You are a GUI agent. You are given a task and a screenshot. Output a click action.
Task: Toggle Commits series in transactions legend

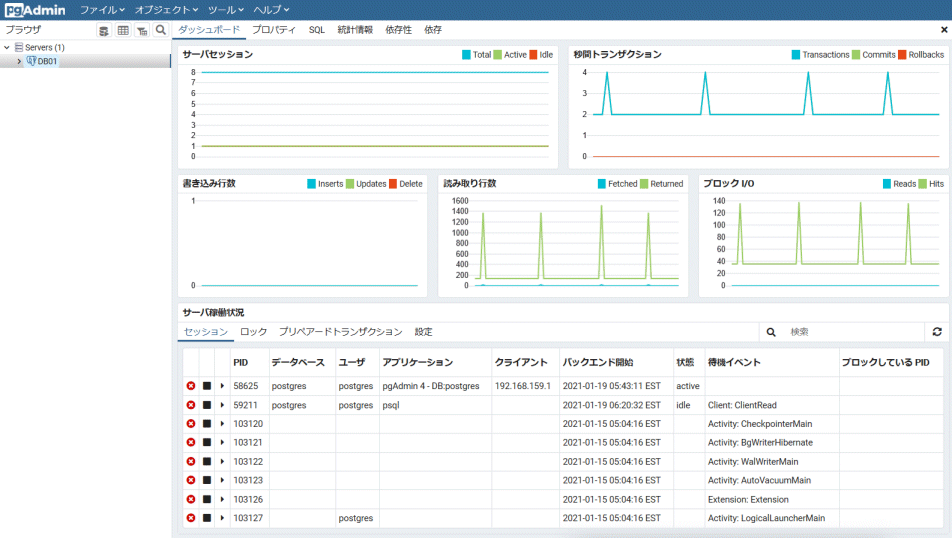(x=856, y=55)
